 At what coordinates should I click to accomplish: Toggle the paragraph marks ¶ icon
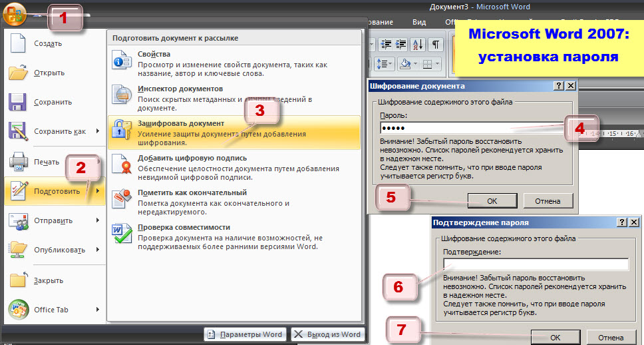(436, 45)
